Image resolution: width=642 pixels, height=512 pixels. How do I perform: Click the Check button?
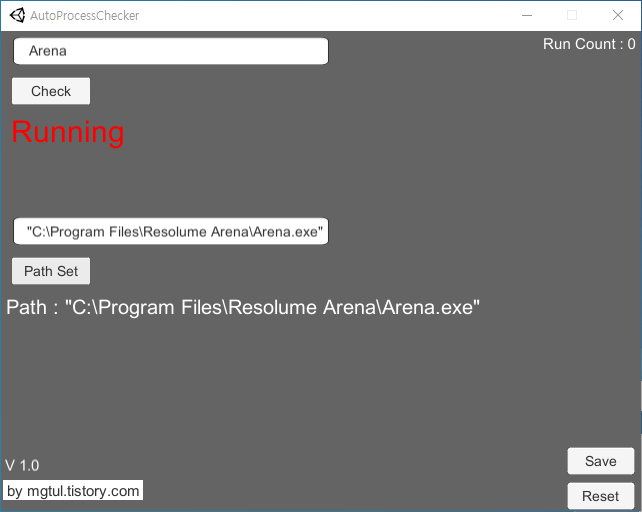click(51, 91)
